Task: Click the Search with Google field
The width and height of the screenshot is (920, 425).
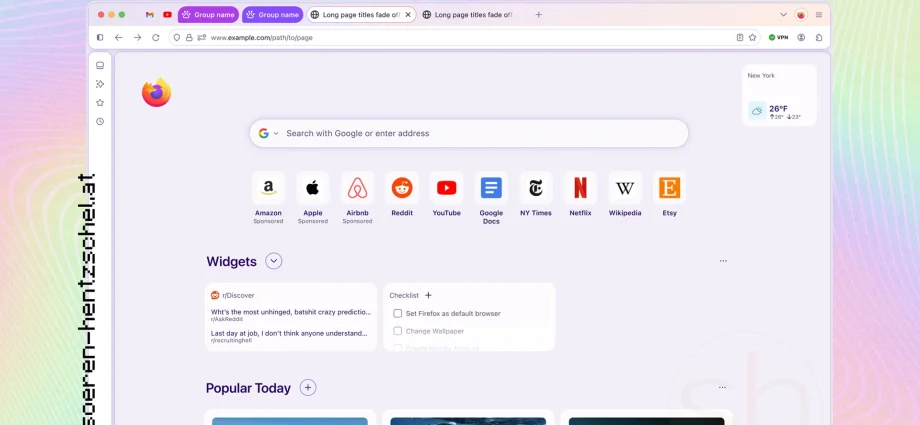Action: [x=469, y=133]
